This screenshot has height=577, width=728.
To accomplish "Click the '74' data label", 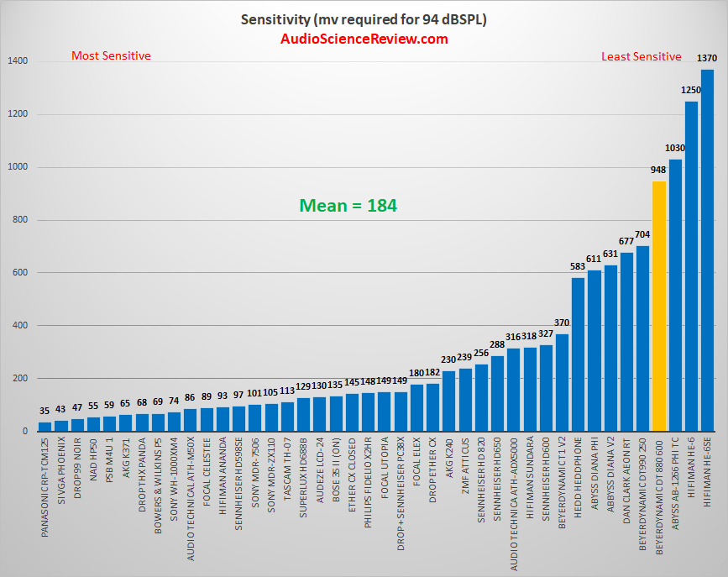I will click(174, 401).
